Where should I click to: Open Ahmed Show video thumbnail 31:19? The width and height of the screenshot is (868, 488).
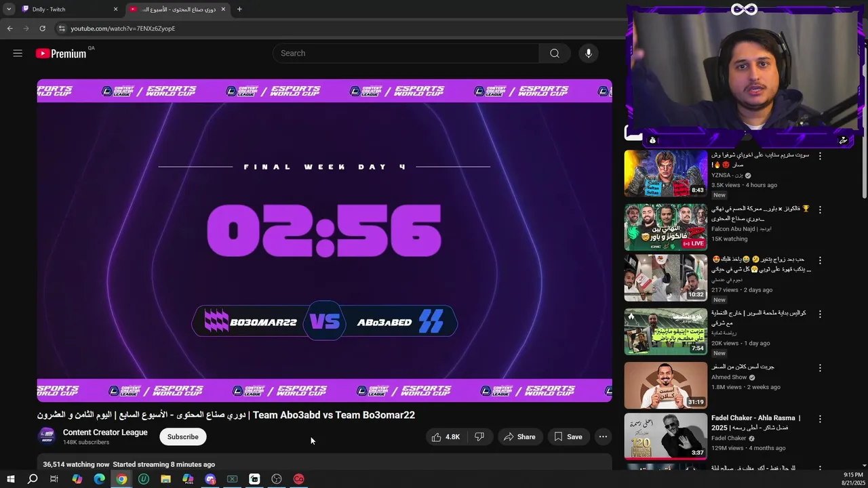click(666, 384)
